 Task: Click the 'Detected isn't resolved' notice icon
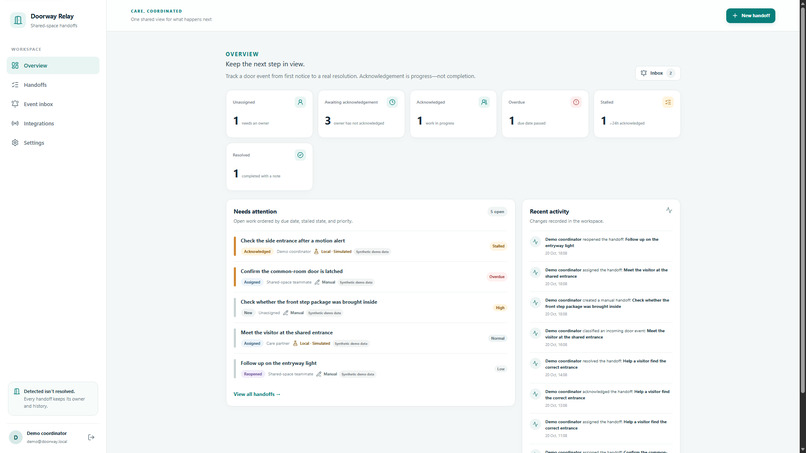point(16,391)
